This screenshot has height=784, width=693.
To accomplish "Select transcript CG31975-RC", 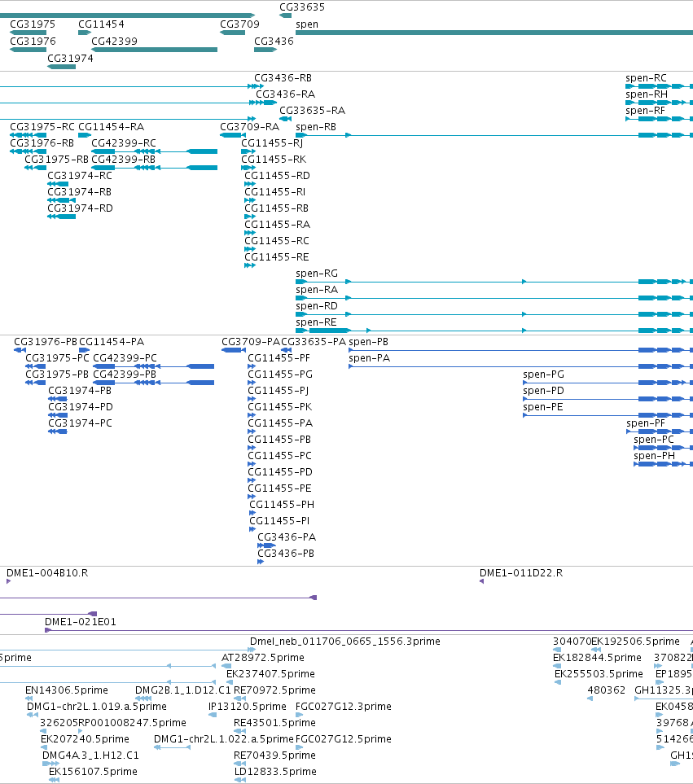I will [42, 126].
